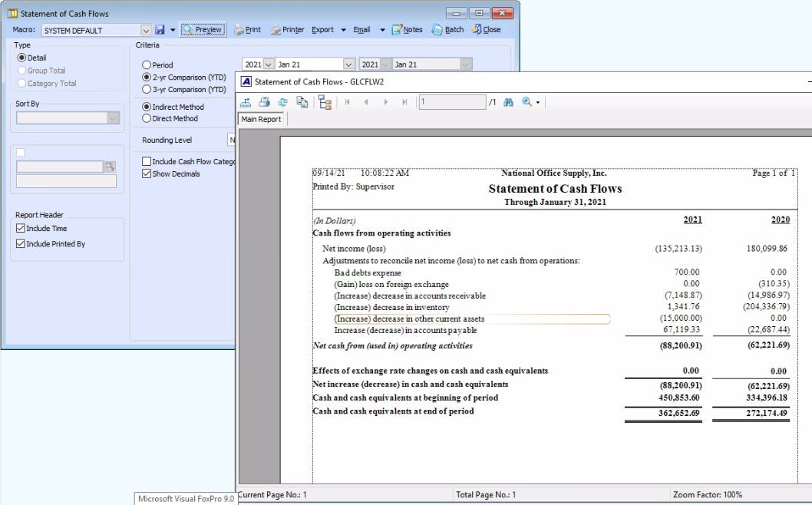Go to next page in report viewer
The width and height of the screenshot is (812, 505).
click(385, 103)
